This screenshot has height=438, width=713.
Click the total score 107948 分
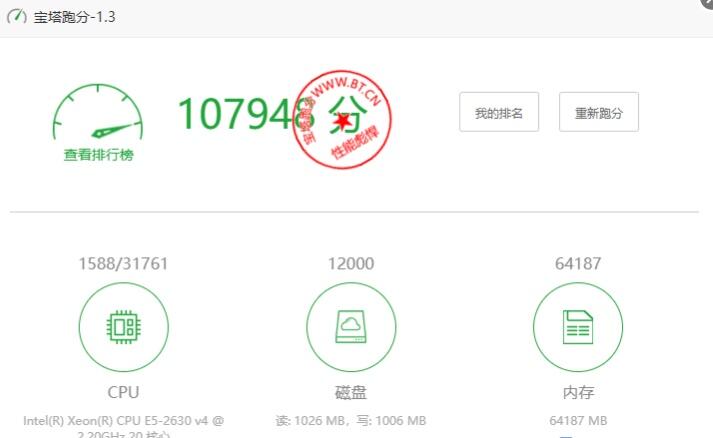tap(272, 114)
